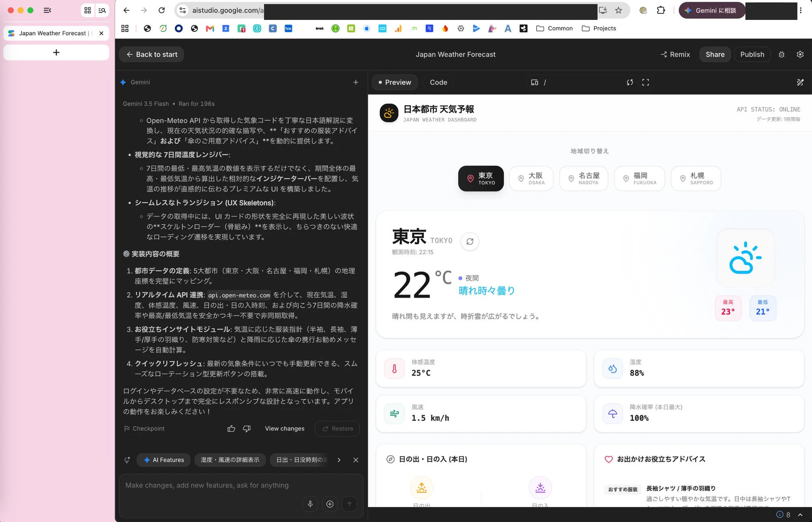Viewport: 812px width, 522px height.
Task: Click the Publish button
Action: [752, 54]
